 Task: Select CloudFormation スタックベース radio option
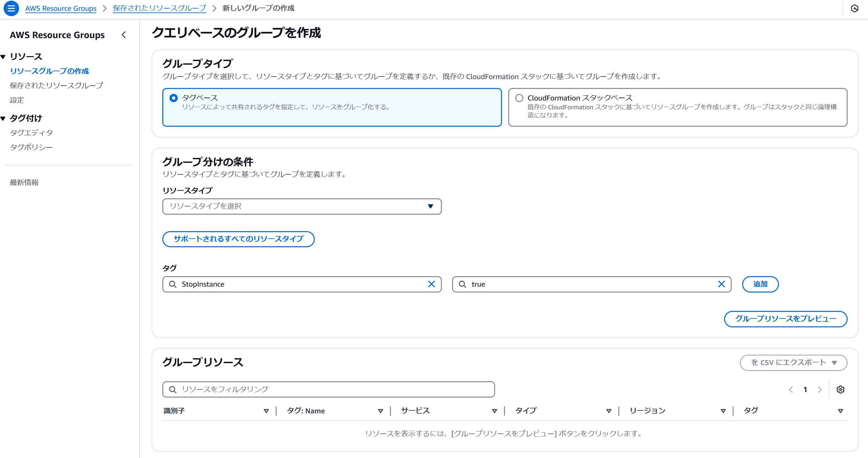point(519,98)
